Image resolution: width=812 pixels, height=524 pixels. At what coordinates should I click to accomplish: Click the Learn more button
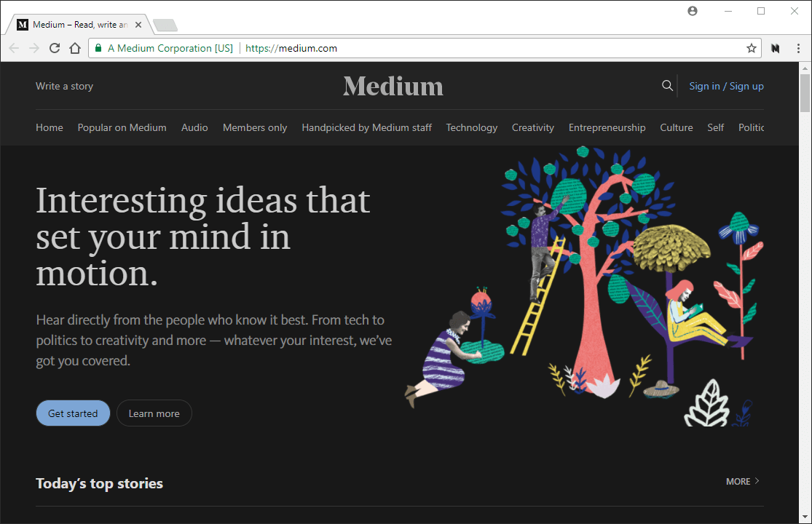point(154,413)
